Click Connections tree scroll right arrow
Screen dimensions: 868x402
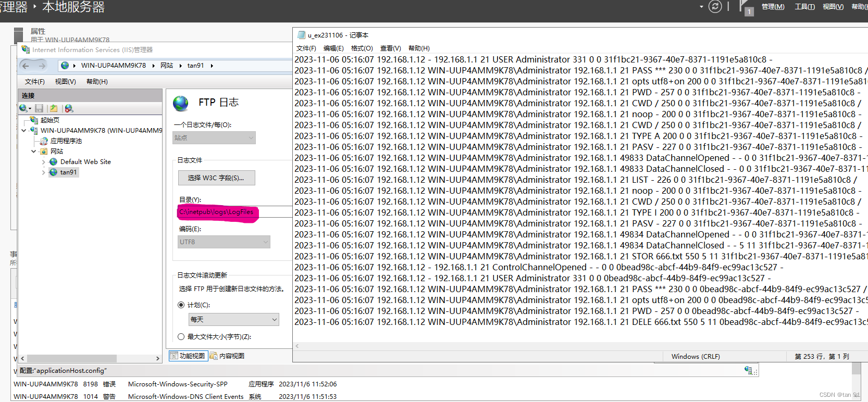tap(158, 358)
